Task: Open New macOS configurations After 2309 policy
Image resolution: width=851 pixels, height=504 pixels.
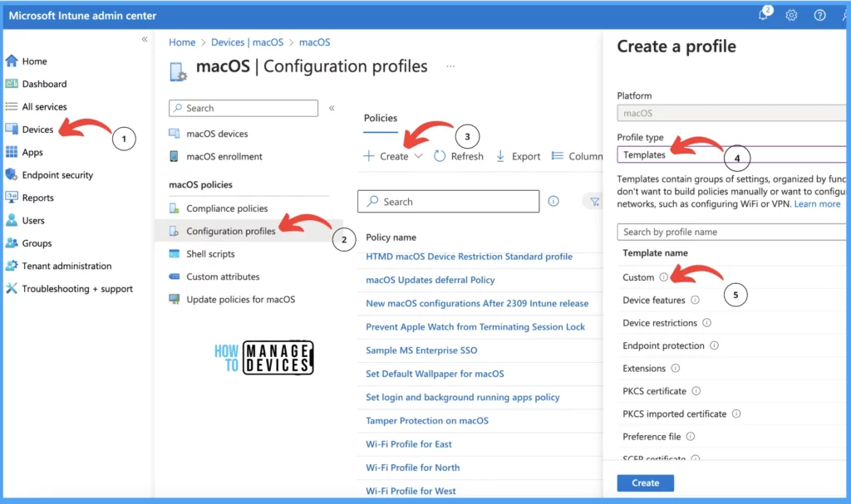Action: click(x=477, y=303)
